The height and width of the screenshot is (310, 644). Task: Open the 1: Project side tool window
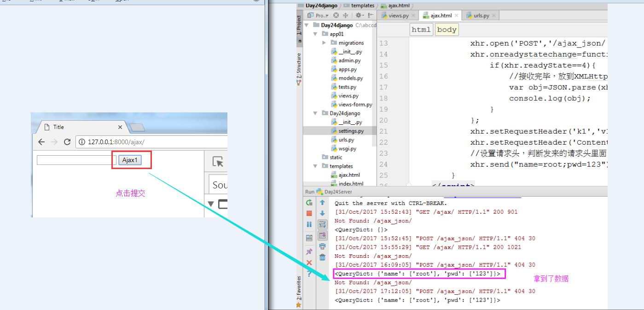tap(299, 25)
